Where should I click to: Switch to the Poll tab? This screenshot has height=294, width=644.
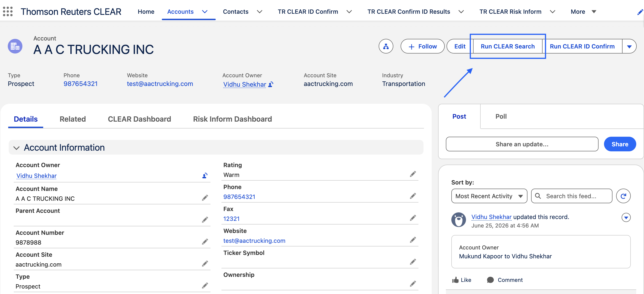point(501,117)
